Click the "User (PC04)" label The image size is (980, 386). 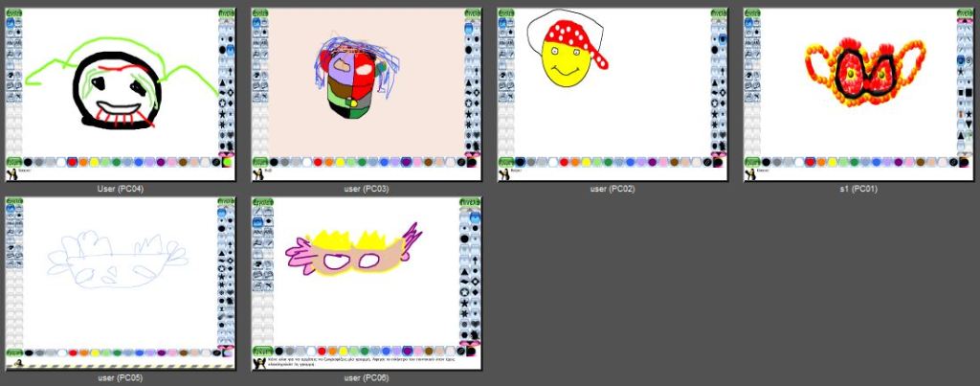click(x=121, y=189)
